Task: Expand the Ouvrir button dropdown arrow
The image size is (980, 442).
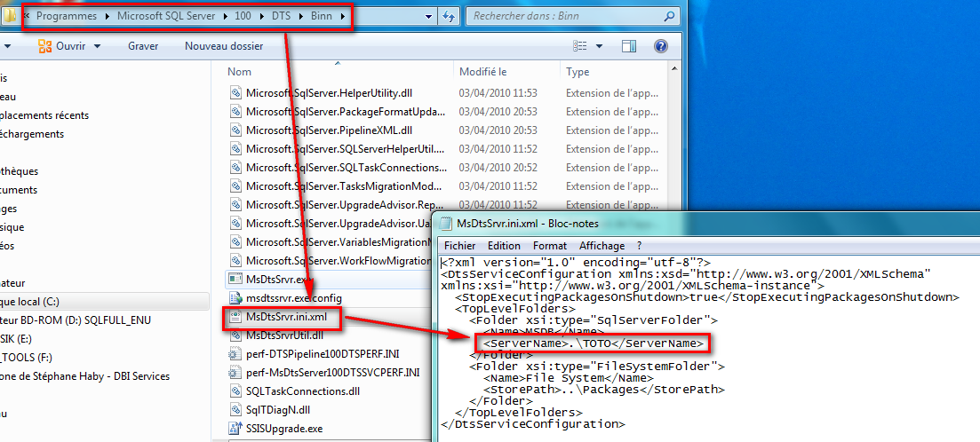Action: pyautogui.click(x=97, y=46)
